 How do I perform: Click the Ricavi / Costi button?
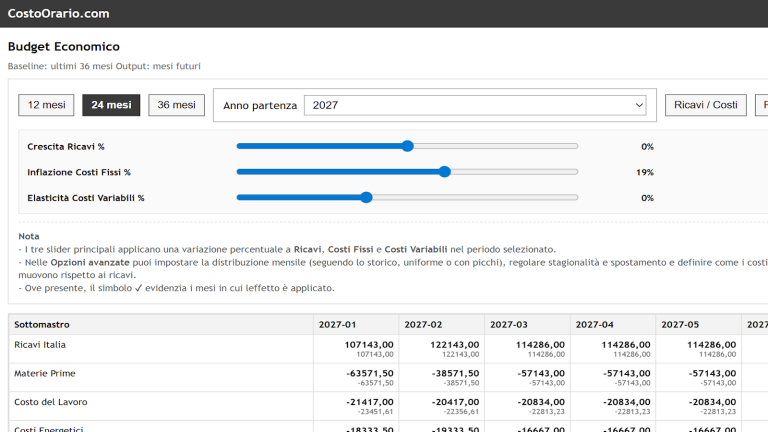pos(705,105)
